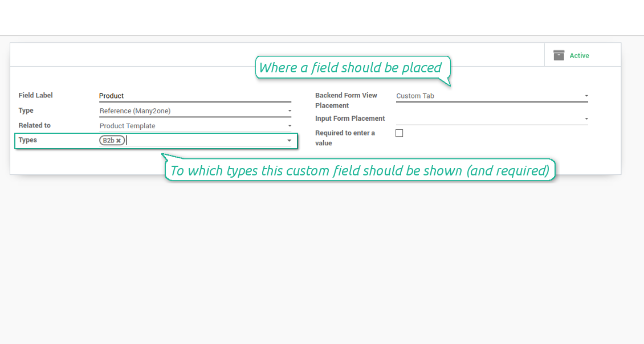Click the 'To which types' tooltip callout
644x344 pixels.
(x=359, y=170)
